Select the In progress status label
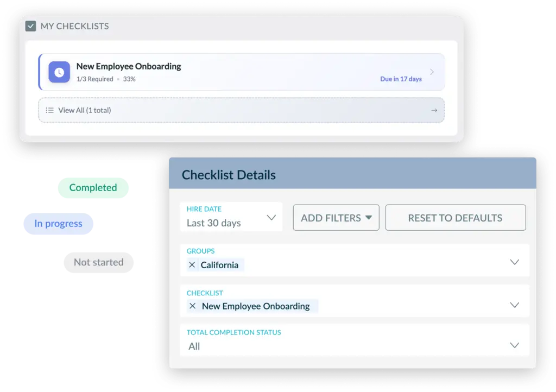Viewport: 556px width, 392px height. (x=58, y=223)
